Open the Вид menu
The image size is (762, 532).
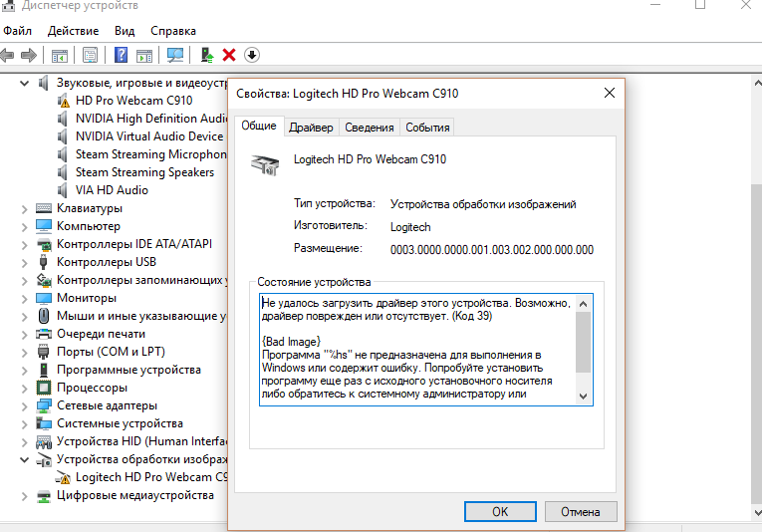coord(125,31)
